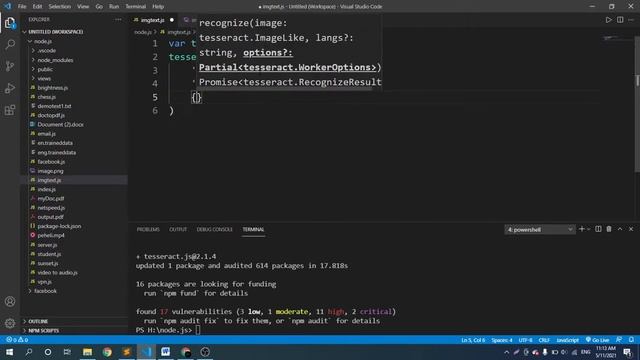Change language mode JavaScript
Screen dimensions: 640x360
pyautogui.click(x=567, y=340)
